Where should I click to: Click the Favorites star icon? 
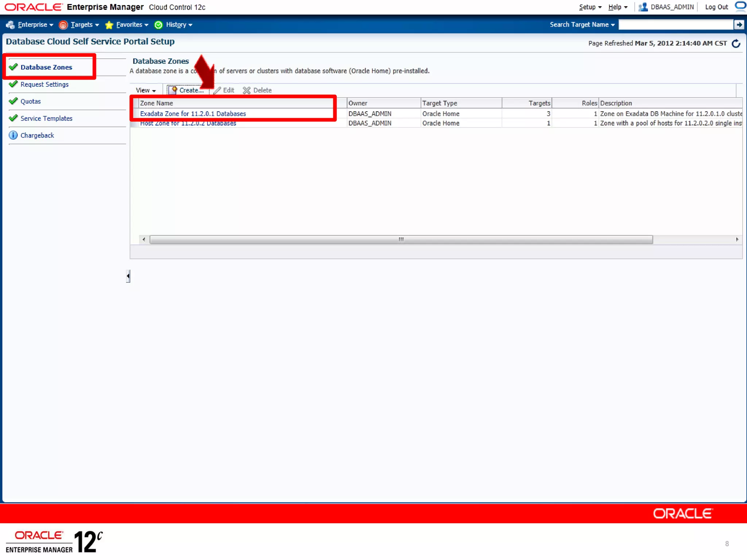(109, 25)
